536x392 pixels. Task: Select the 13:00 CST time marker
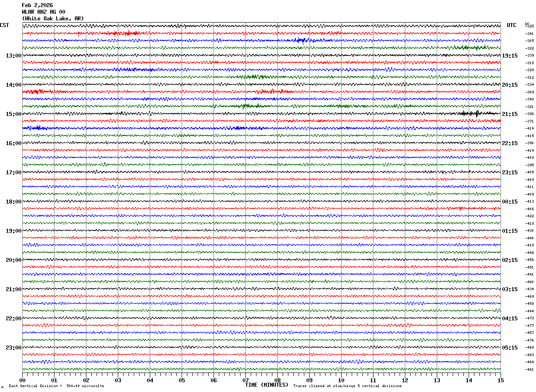[13, 56]
